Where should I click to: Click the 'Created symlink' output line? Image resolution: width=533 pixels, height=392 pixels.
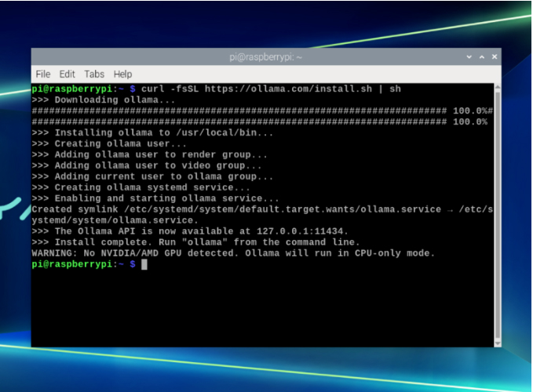(262, 215)
